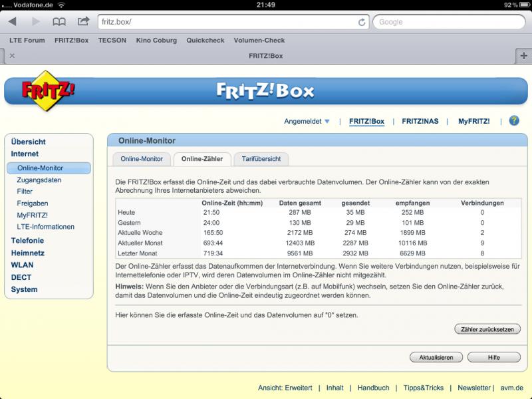Close the FRITZ!Box browser tab
Screen dimensions: 532x399
pyautogui.click(x=12, y=56)
